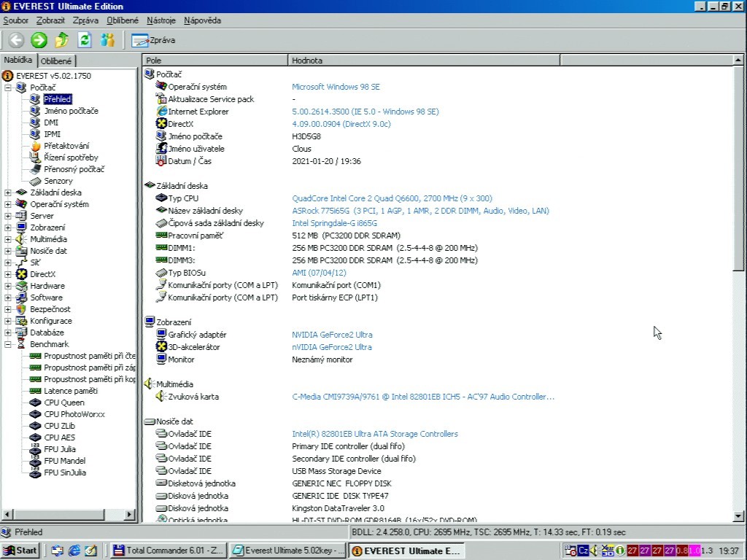Image resolution: width=747 pixels, height=560 pixels.
Task: Click the two-people users toolbar icon
Action: [x=108, y=40]
